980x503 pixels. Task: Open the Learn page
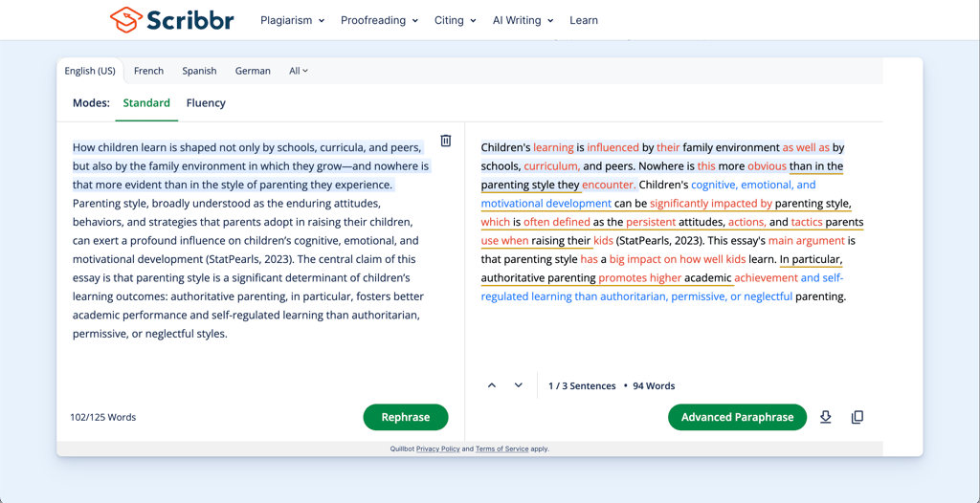click(x=584, y=20)
